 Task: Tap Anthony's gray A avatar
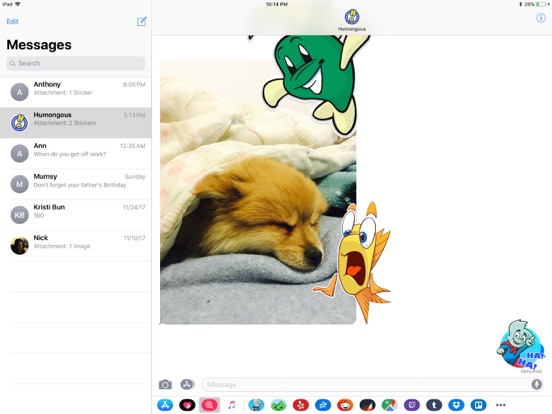[20, 92]
